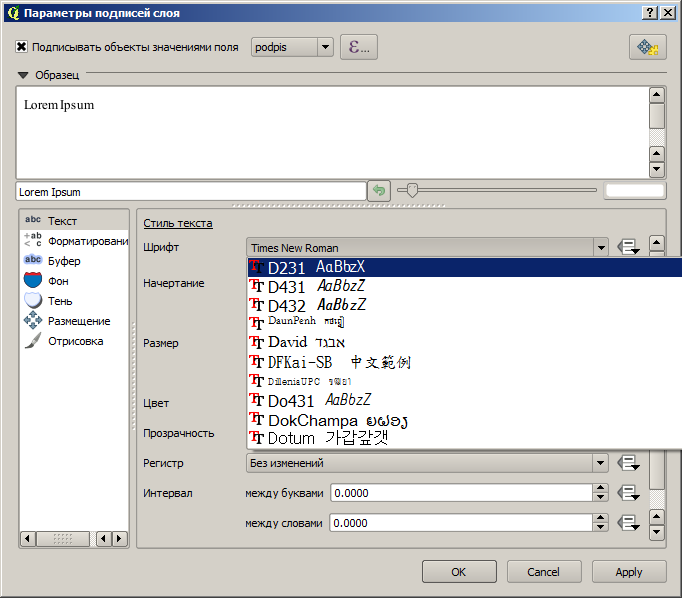Choose DFKai-SB font from the list

300,362
